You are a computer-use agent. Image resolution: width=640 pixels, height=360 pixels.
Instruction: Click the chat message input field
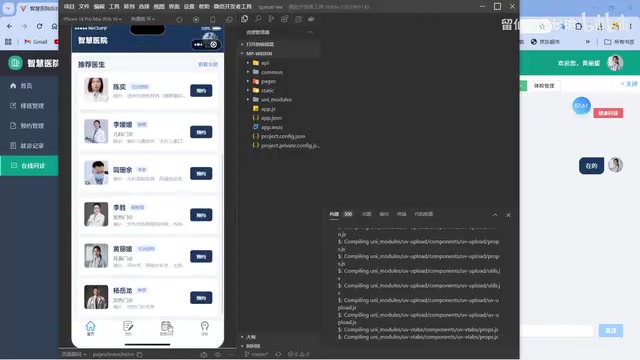pyautogui.click(x=557, y=331)
